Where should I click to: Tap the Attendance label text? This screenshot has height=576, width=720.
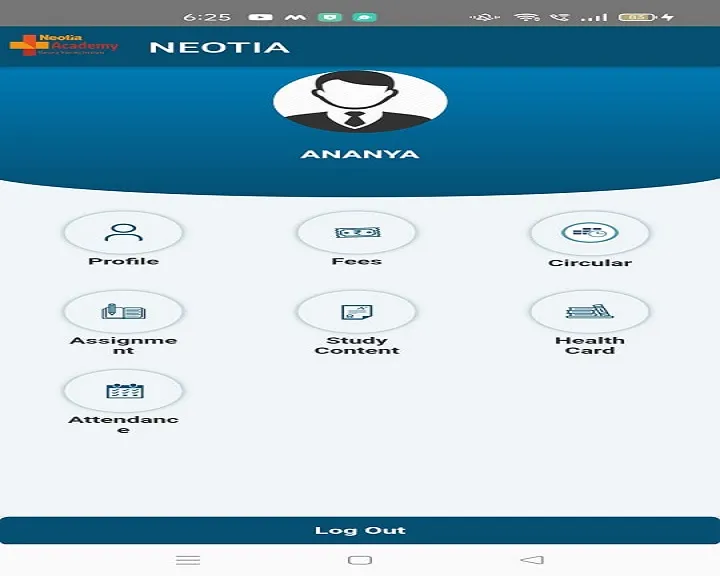124,425
